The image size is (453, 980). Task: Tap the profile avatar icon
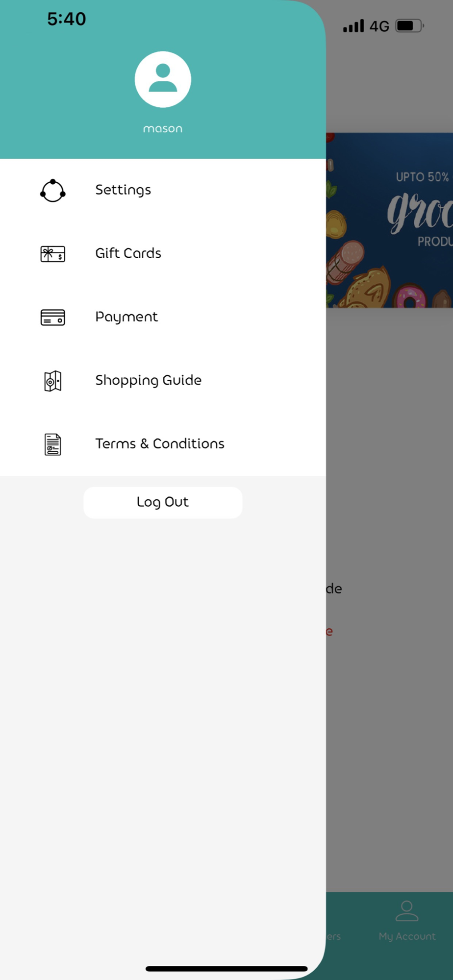[x=163, y=79]
